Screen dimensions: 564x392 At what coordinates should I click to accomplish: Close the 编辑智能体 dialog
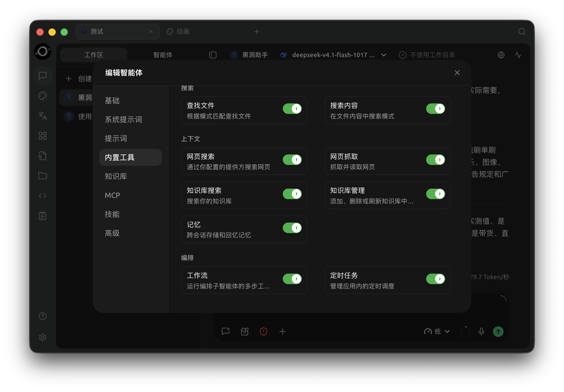point(457,73)
